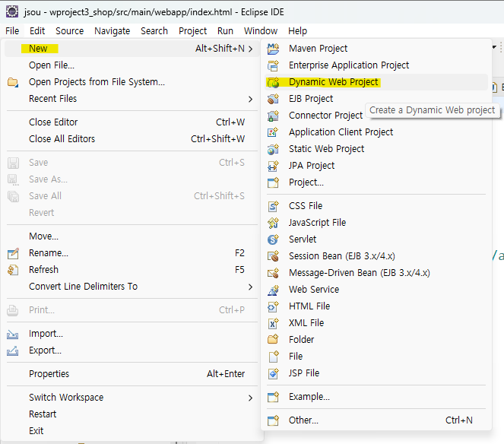504x444 pixels.
Task: Select Static Web Project label
Action: tap(326, 149)
